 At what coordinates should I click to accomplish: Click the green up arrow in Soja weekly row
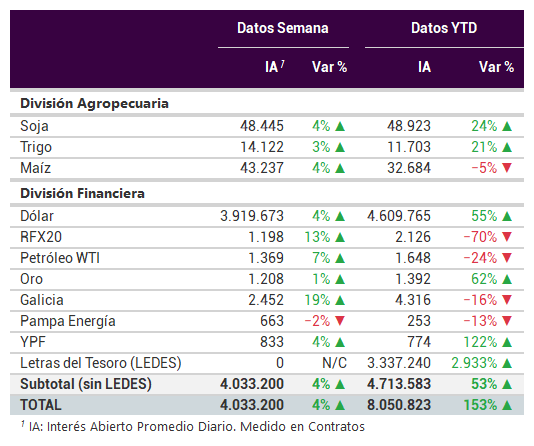pos(340,126)
